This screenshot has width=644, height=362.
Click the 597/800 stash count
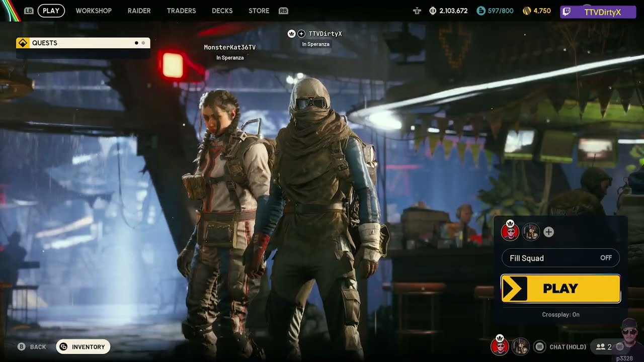(x=501, y=11)
